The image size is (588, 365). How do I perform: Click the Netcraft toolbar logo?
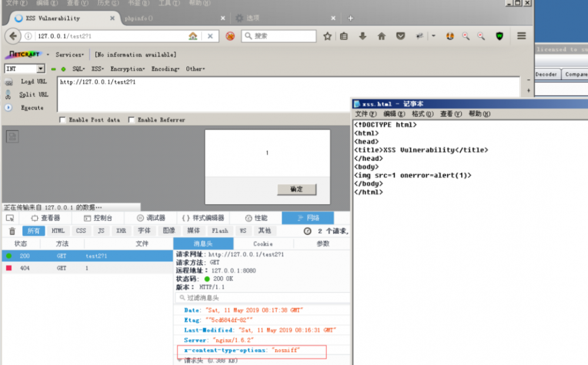click(24, 54)
